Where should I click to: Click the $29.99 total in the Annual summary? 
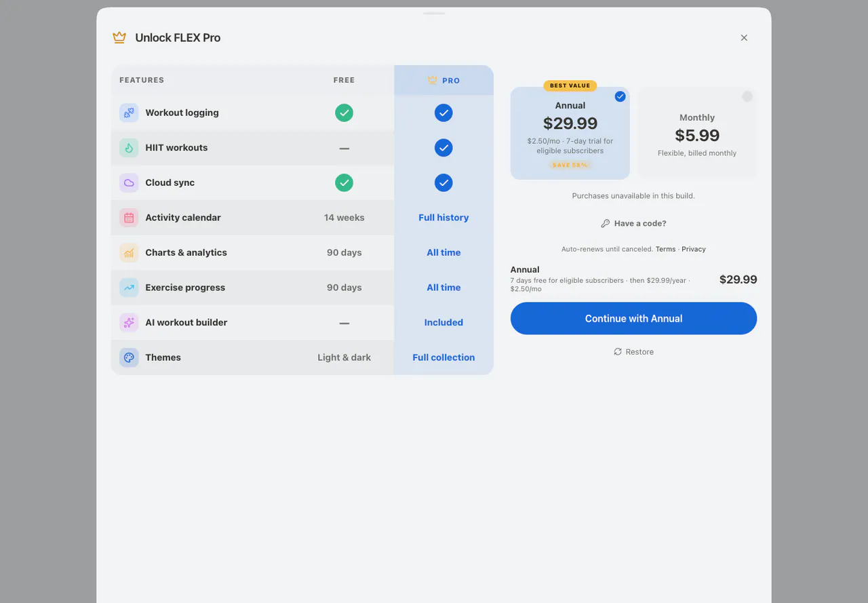738,279
